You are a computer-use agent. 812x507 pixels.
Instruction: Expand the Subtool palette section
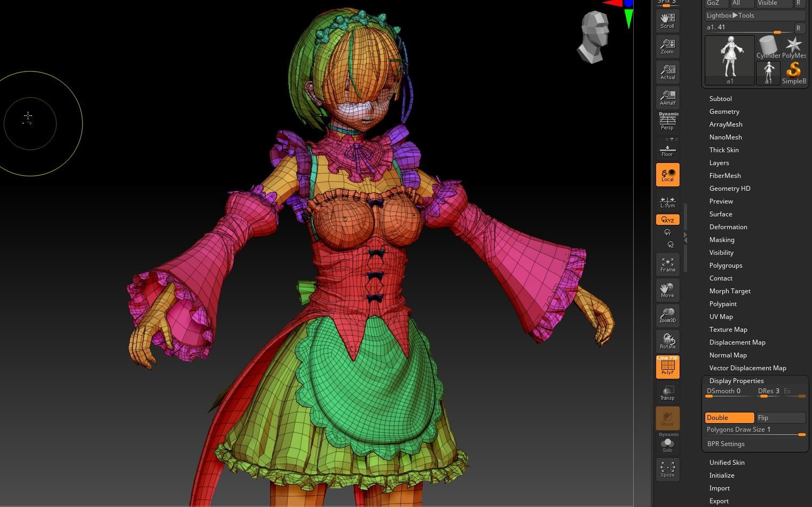point(720,99)
